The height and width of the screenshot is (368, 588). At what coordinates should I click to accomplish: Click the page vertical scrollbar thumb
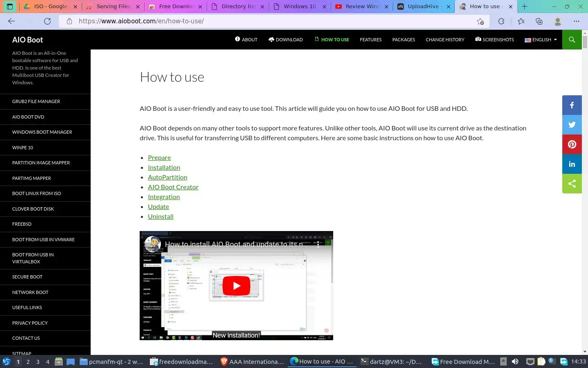[x=585, y=43]
